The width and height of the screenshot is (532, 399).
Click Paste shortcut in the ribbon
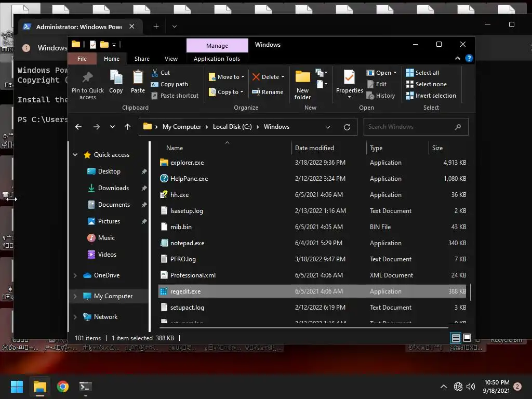click(175, 96)
